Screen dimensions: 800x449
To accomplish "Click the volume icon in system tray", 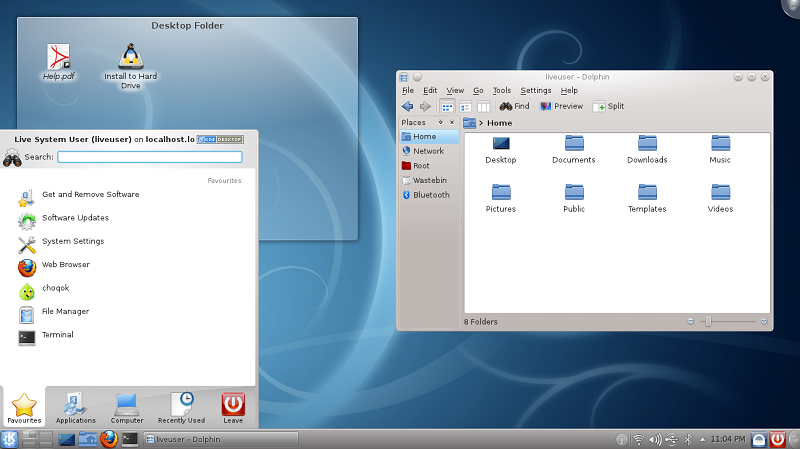I will [x=655, y=439].
